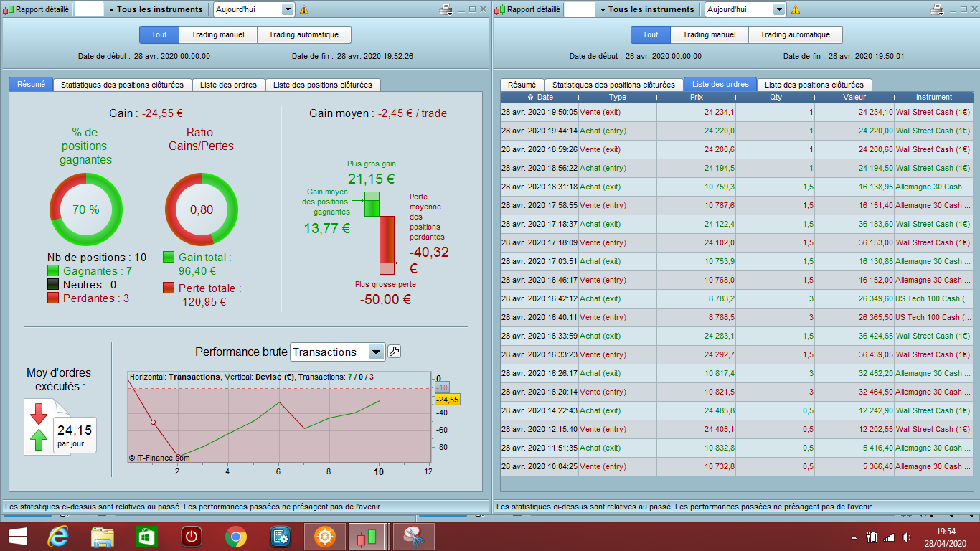Viewport: 980px width, 551px height.
Task: Open File Explorer from the taskbar
Action: tap(103, 537)
